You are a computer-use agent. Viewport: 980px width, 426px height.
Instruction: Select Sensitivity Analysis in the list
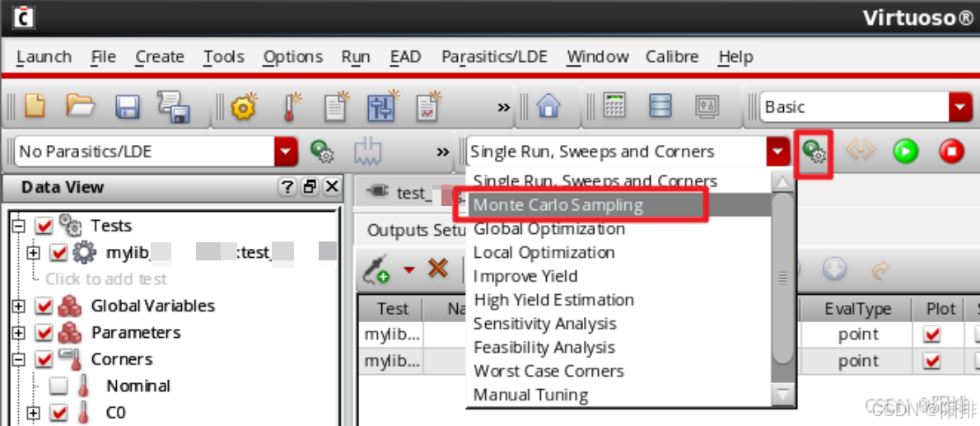click(618, 324)
